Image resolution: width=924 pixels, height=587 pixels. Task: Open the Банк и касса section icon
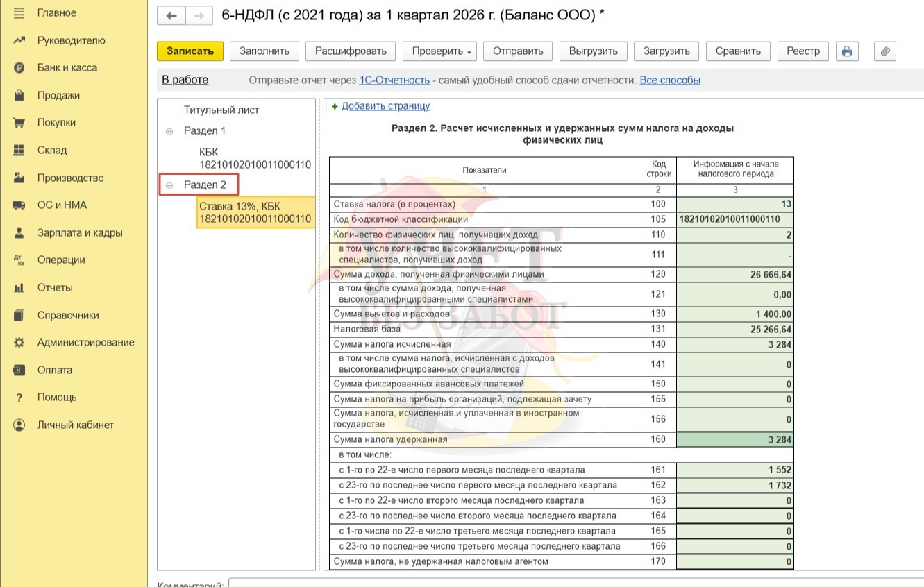pos(19,68)
